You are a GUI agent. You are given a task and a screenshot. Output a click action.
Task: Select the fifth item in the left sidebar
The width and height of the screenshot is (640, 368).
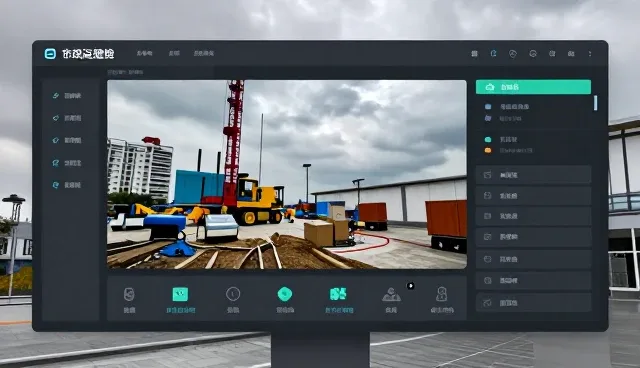pyautogui.click(x=67, y=185)
